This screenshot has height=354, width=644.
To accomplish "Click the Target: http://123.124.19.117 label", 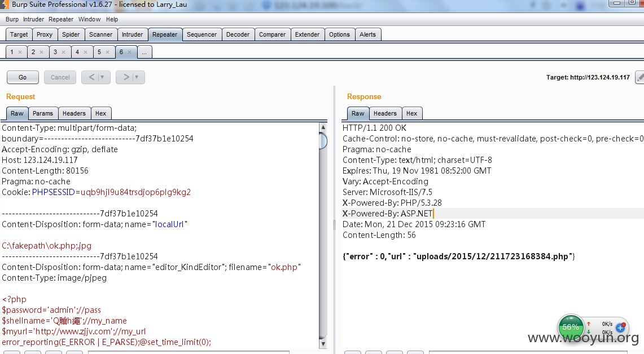I will click(588, 77).
